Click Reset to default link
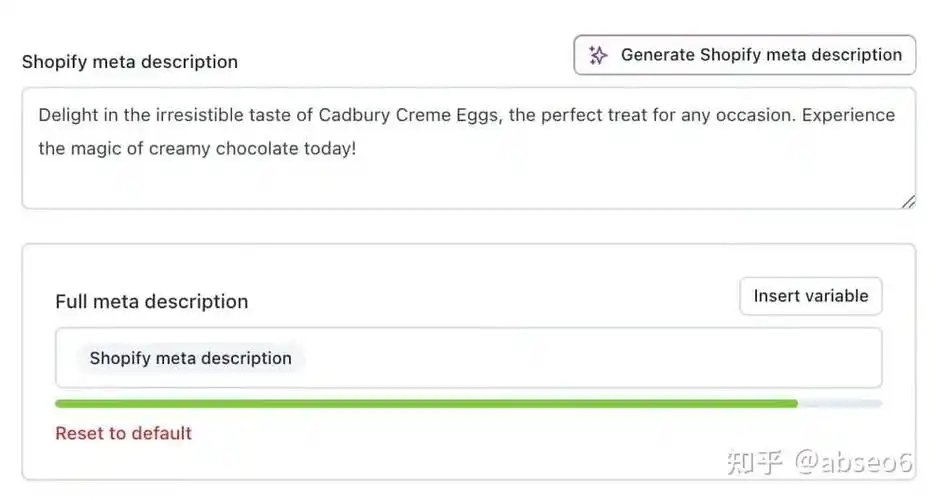 [123, 433]
